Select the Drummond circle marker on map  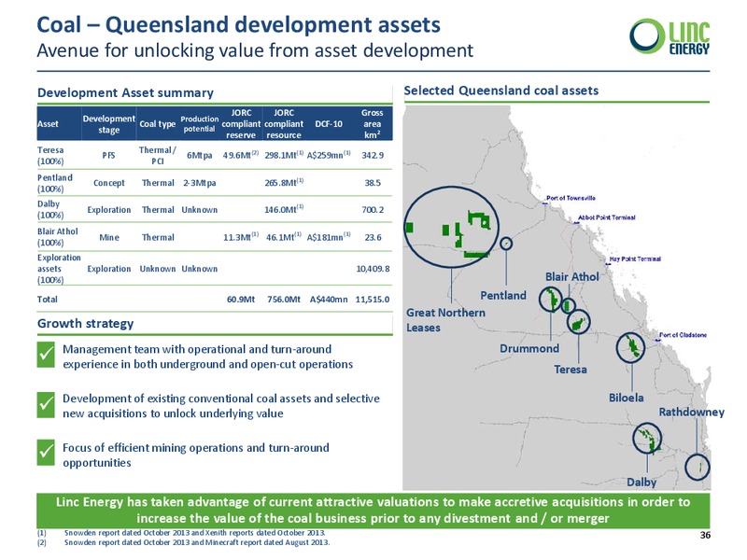550,300
